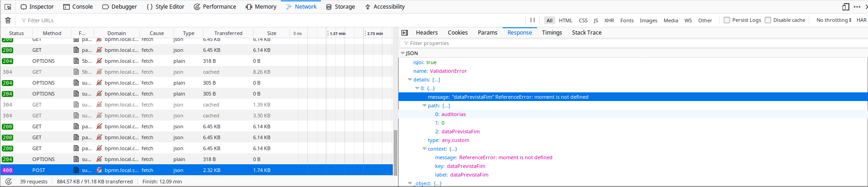The height and width of the screenshot is (187, 868).
Task: Open the Inspector tab
Action: (x=37, y=7)
